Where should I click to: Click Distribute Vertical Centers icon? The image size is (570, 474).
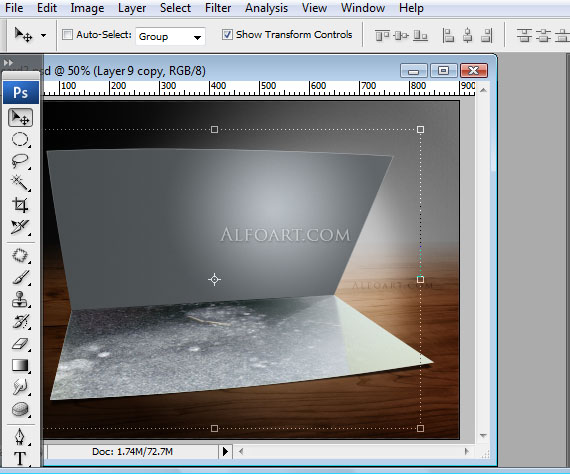tap(543, 36)
